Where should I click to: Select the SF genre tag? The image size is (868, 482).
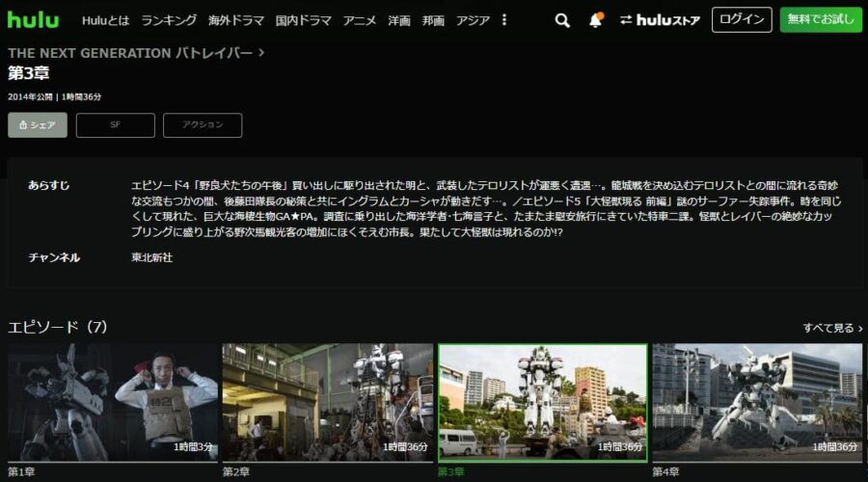[115, 125]
